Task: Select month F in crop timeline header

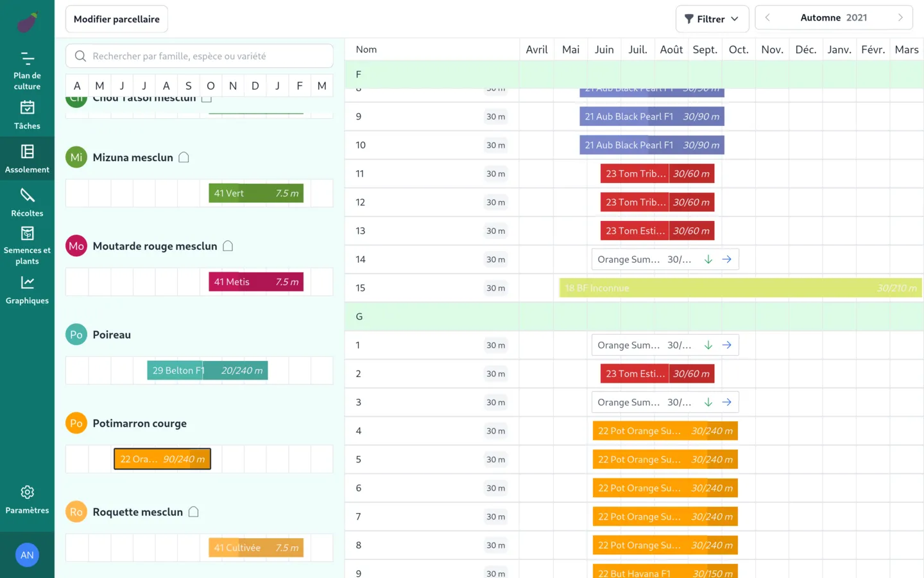Action: (x=300, y=85)
